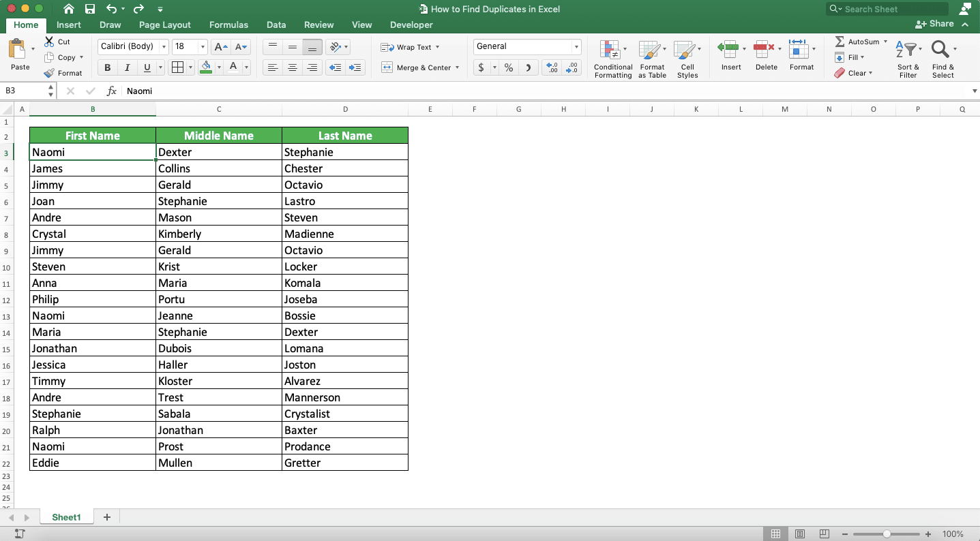Open Sort & Filter options
The image size is (980, 541).
point(908,58)
